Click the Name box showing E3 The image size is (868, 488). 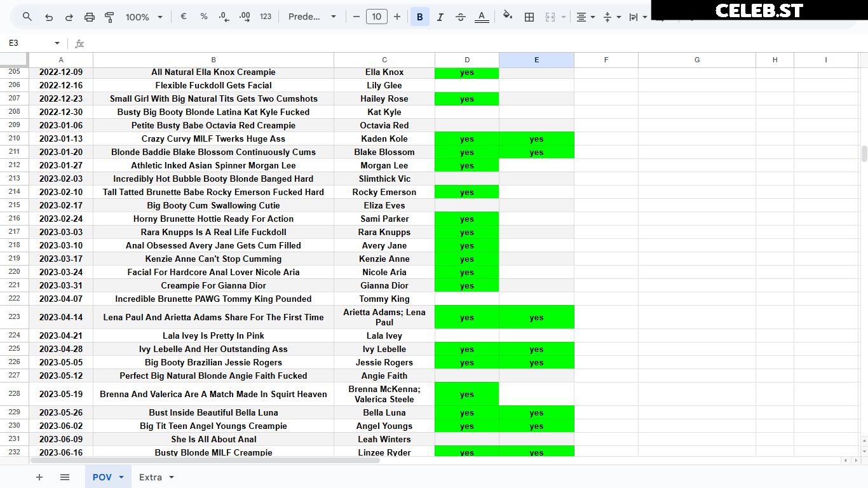pyautogui.click(x=29, y=43)
